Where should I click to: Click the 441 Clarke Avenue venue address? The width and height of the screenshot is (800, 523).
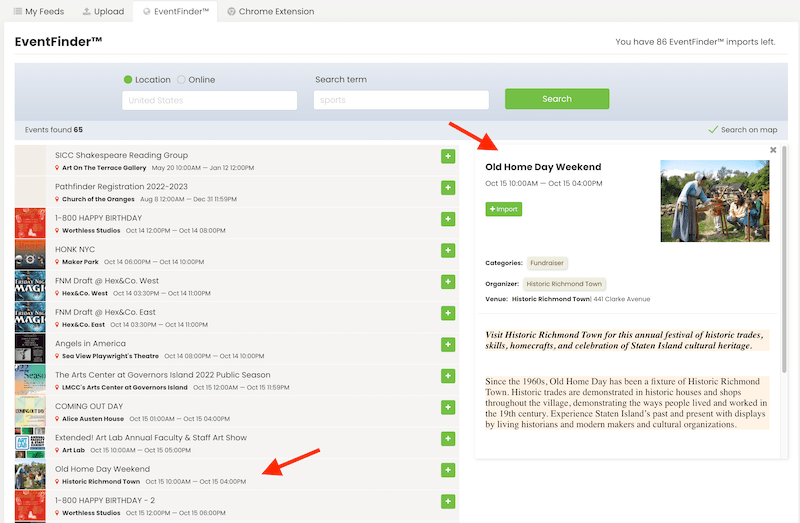[x=621, y=299]
